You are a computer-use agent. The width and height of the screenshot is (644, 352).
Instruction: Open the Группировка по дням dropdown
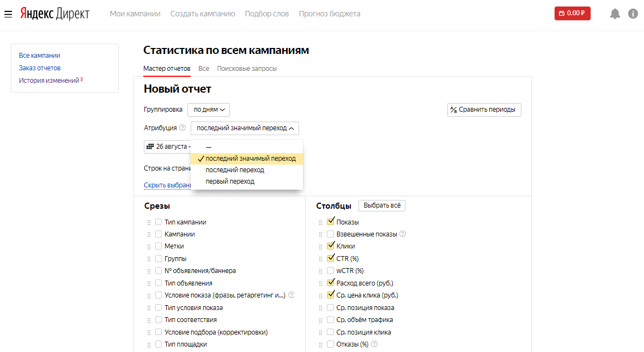point(209,110)
